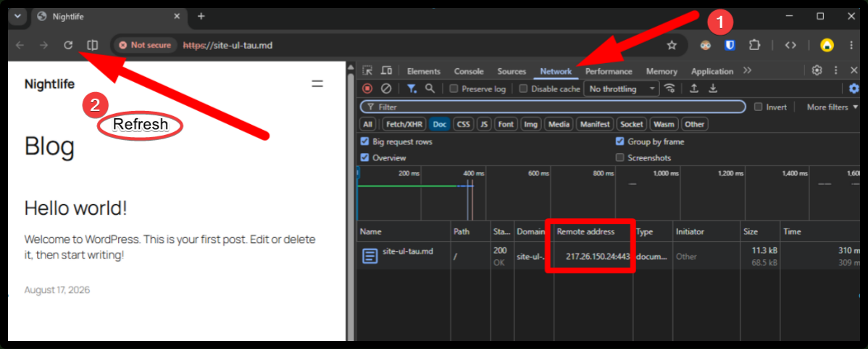Screen dimensions: 868x349
Task: Filter requests by CSS
Action: pos(463,125)
